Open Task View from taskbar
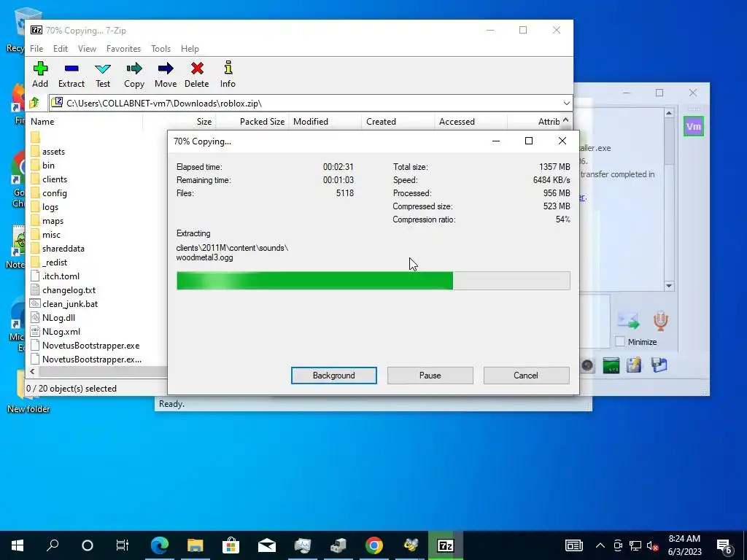747x560 pixels. coord(123,545)
